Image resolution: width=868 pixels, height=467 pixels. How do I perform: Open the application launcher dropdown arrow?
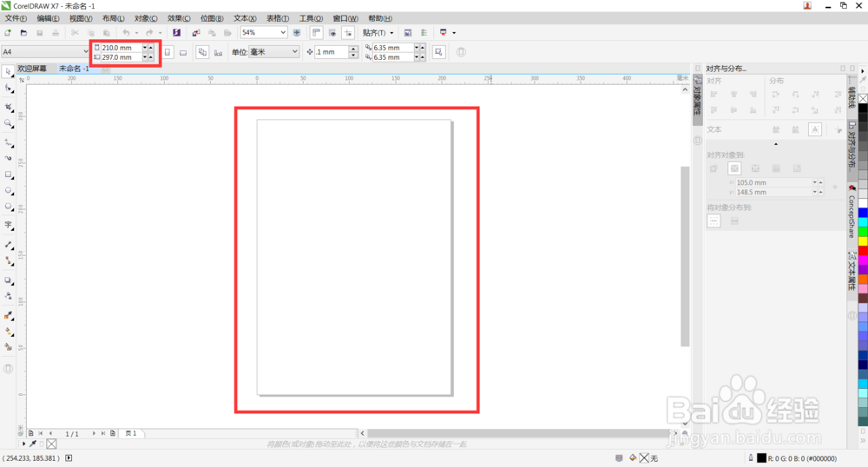click(x=454, y=33)
